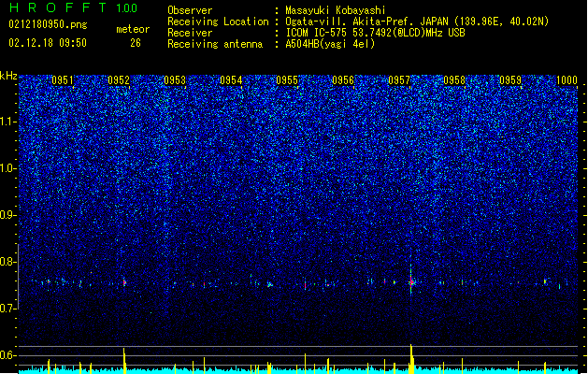Click the 0953 time marker
This screenshot has width=588, height=374.
click(175, 80)
